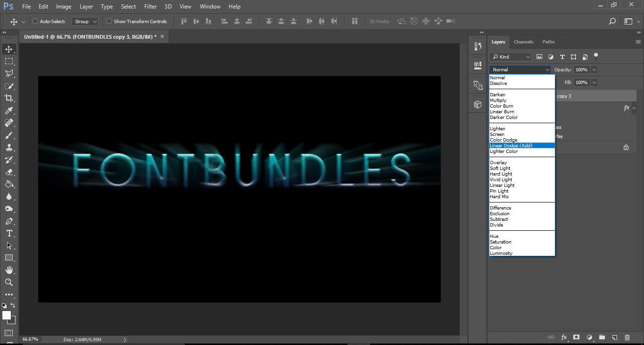Add a new adjustment layer icon
The height and width of the screenshot is (345, 644).
(x=589, y=337)
